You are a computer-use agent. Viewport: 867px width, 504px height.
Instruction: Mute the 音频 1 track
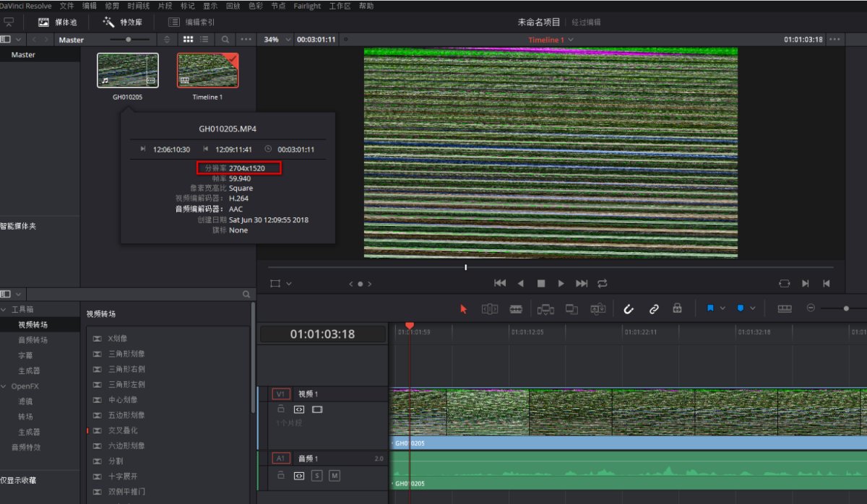[x=335, y=476]
